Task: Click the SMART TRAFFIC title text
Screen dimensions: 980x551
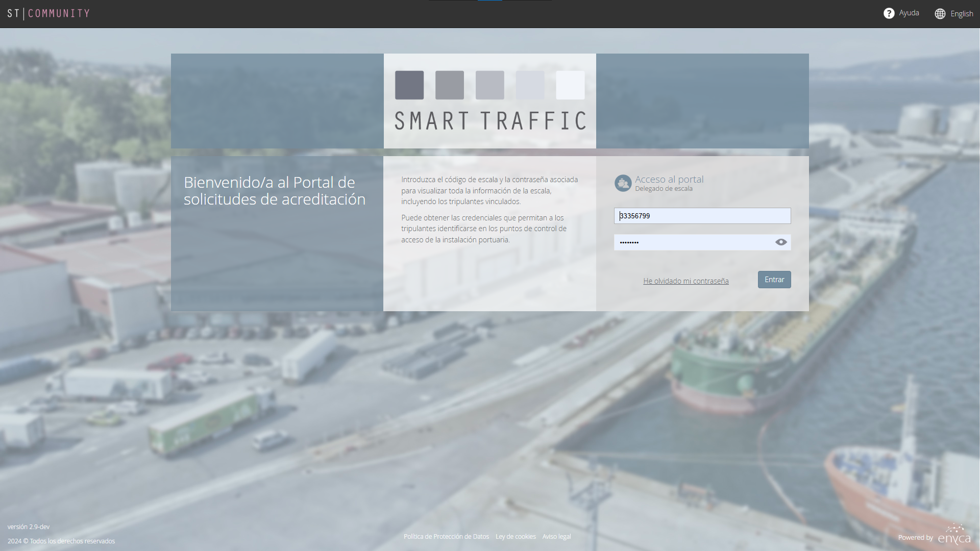Action: coord(490,121)
